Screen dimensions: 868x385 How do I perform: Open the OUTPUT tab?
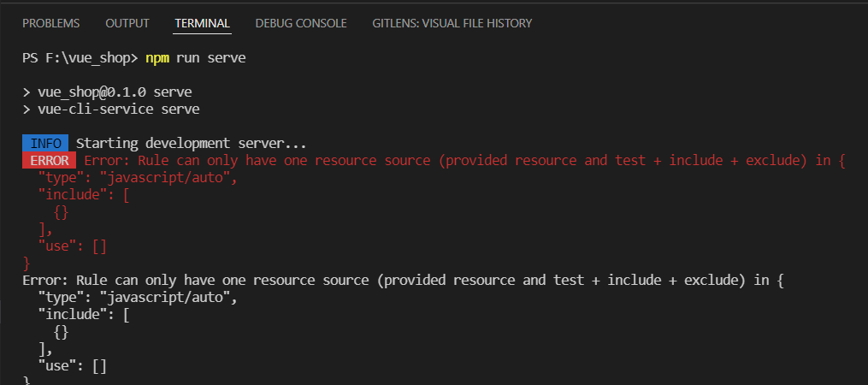(127, 23)
